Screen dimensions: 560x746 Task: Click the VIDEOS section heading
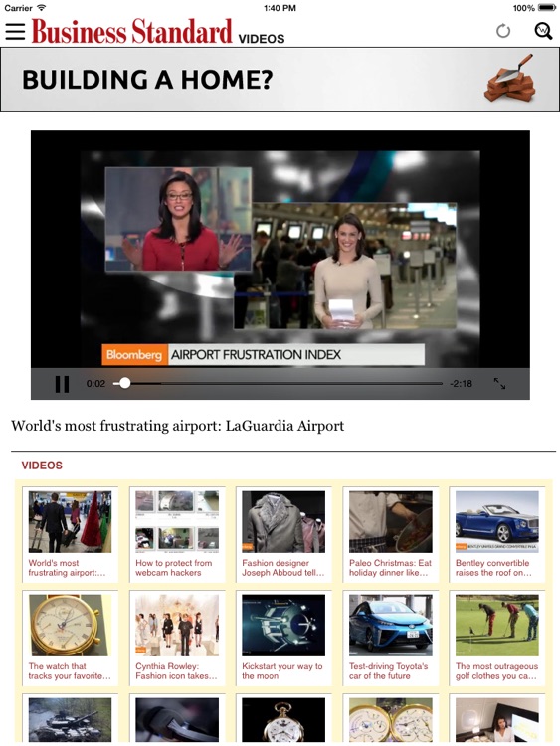coord(42,466)
